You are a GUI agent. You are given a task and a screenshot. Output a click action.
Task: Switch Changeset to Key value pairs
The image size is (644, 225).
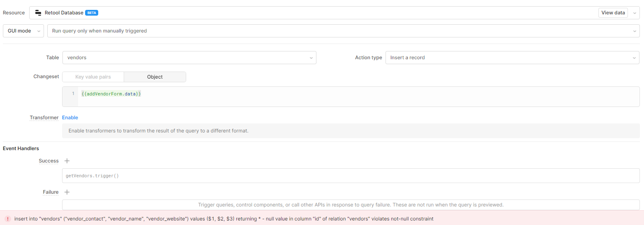(x=93, y=77)
